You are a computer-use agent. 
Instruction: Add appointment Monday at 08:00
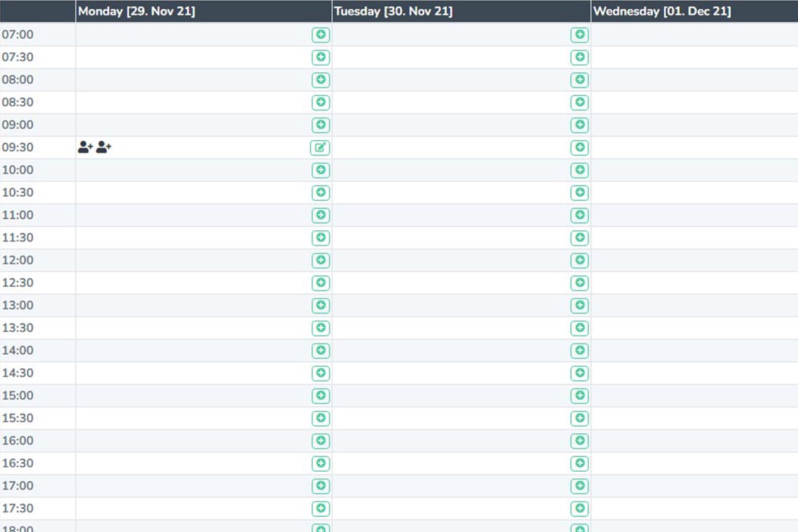(x=321, y=79)
